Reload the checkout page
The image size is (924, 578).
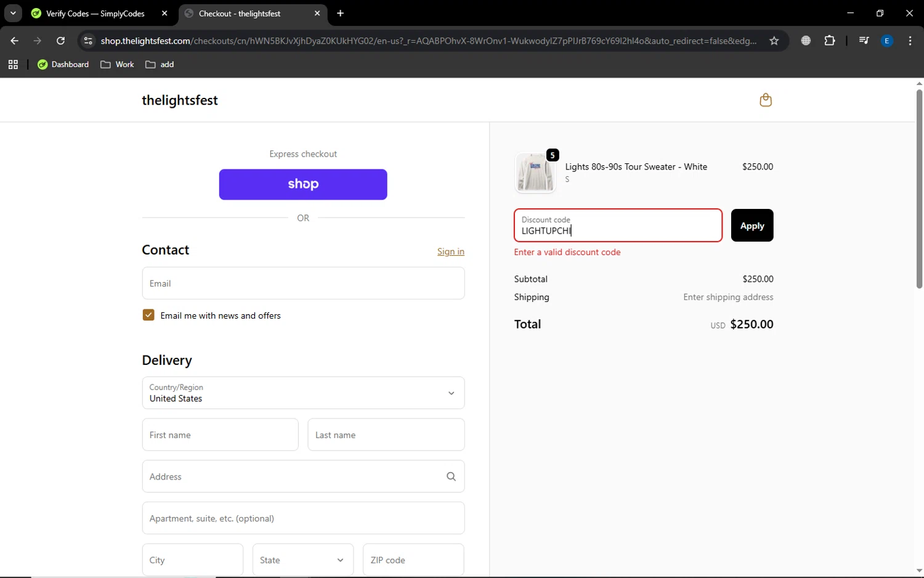(60, 41)
